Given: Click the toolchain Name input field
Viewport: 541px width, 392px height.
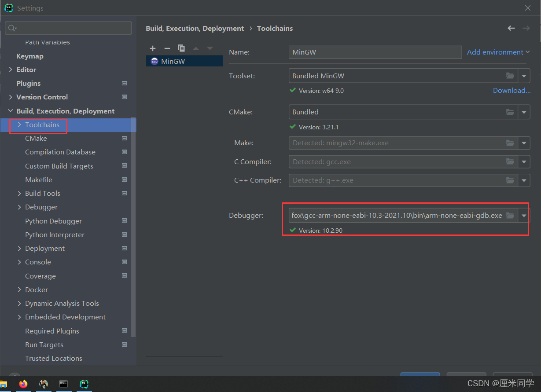Looking at the screenshot, I should [375, 52].
